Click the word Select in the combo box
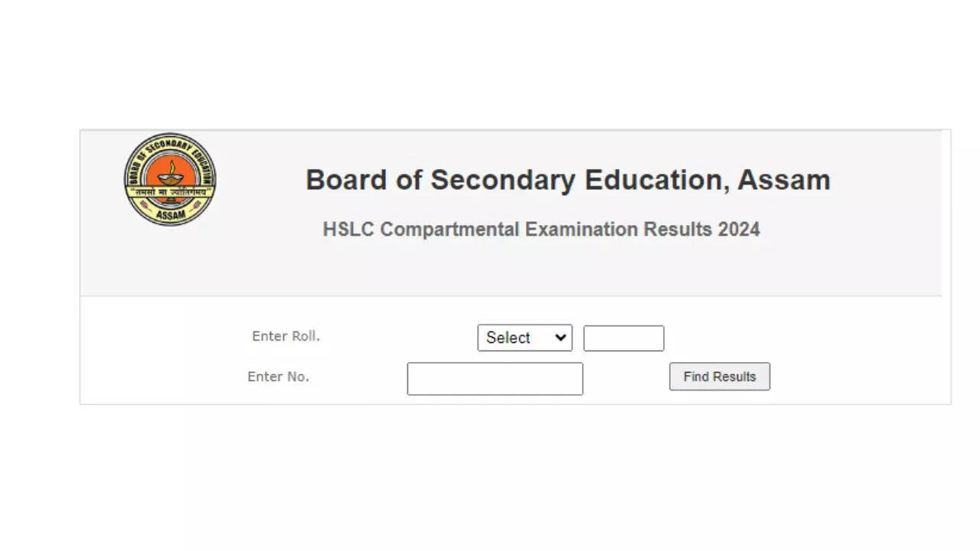 [x=508, y=337]
